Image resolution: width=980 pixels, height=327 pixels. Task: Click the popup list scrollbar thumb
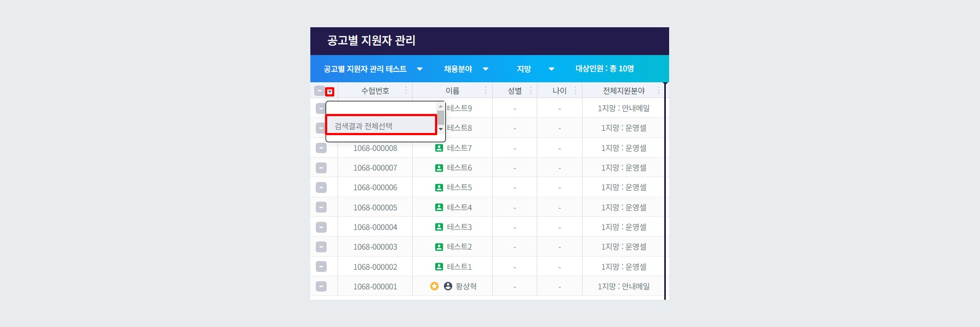point(441,118)
